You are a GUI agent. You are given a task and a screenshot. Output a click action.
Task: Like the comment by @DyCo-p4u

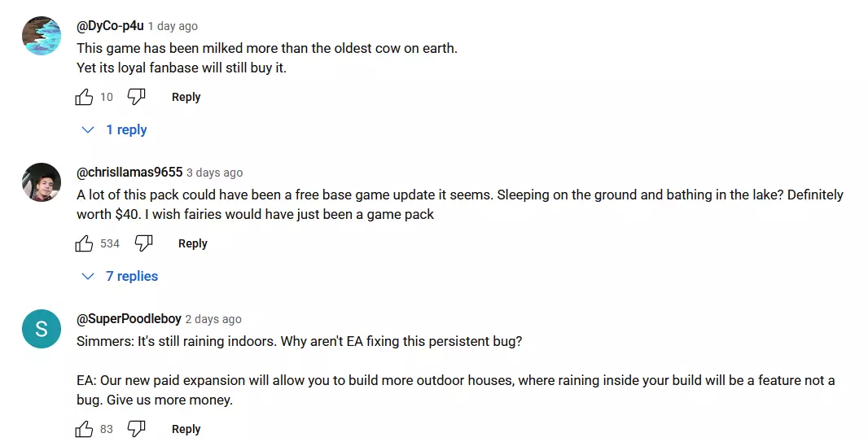click(84, 98)
